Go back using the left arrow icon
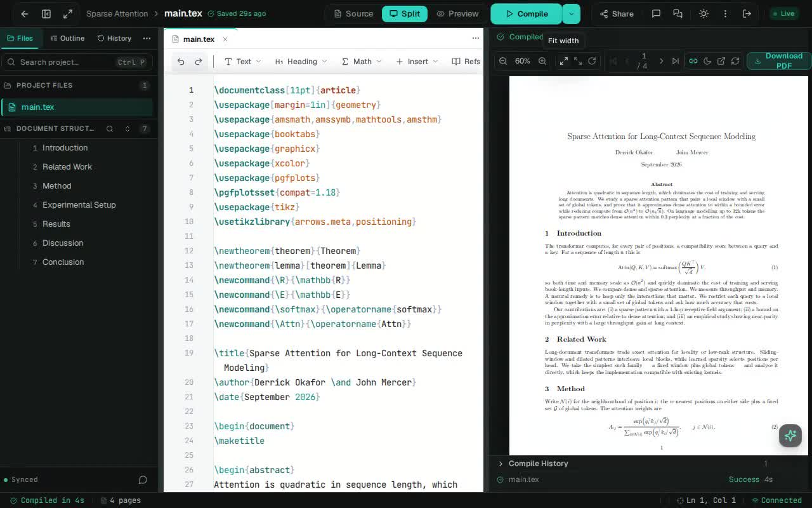Screen dimensions: 812x508 (24, 13)
